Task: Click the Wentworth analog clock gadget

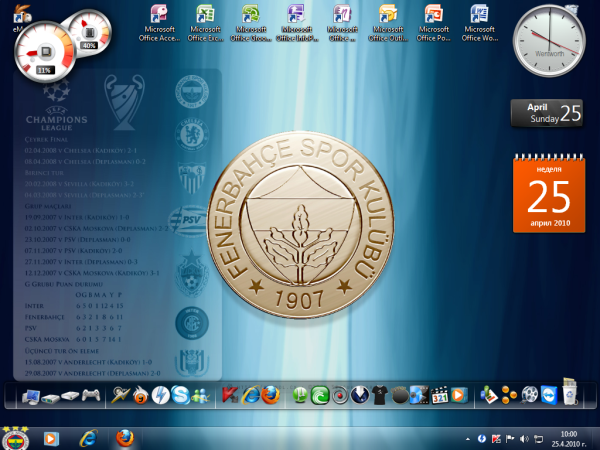Action: (x=549, y=41)
